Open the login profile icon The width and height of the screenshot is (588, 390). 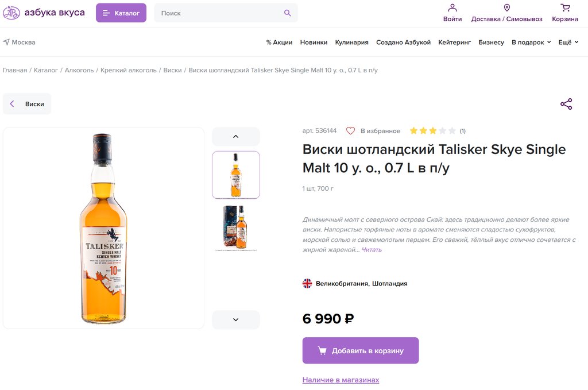(x=452, y=8)
